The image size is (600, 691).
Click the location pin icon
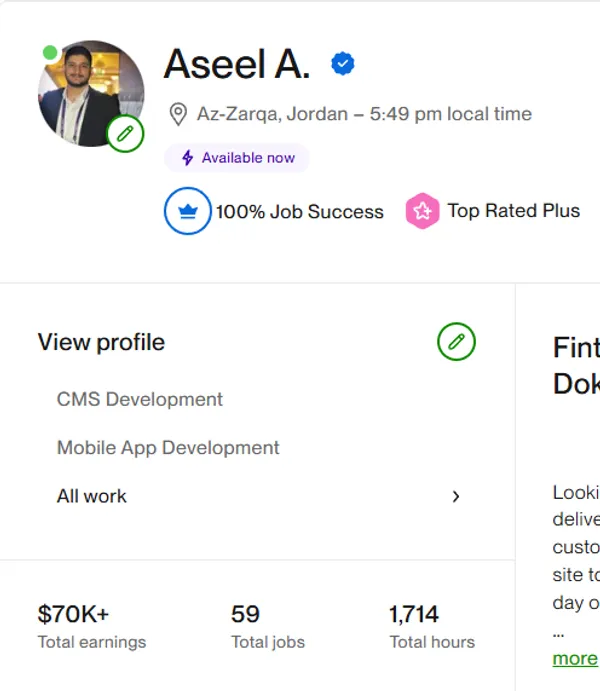tap(178, 114)
